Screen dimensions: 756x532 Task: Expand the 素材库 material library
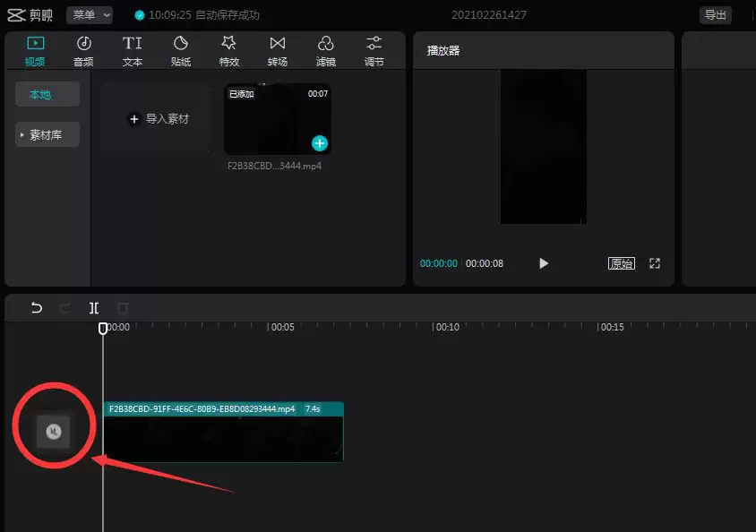pyautogui.click(x=47, y=134)
